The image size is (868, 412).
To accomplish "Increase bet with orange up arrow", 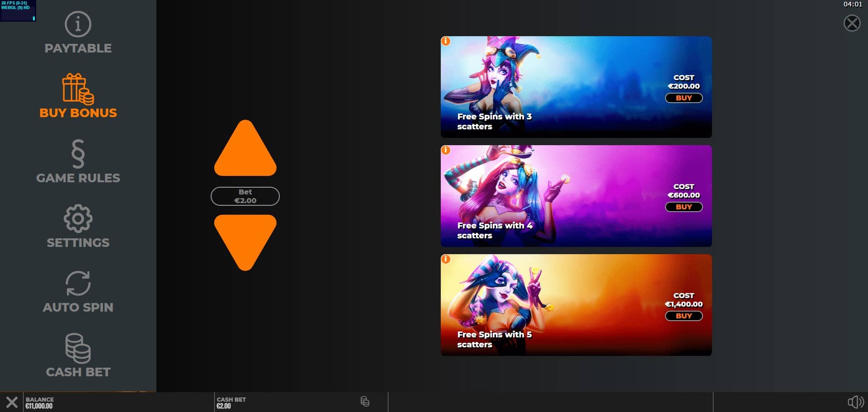I will pos(245,148).
